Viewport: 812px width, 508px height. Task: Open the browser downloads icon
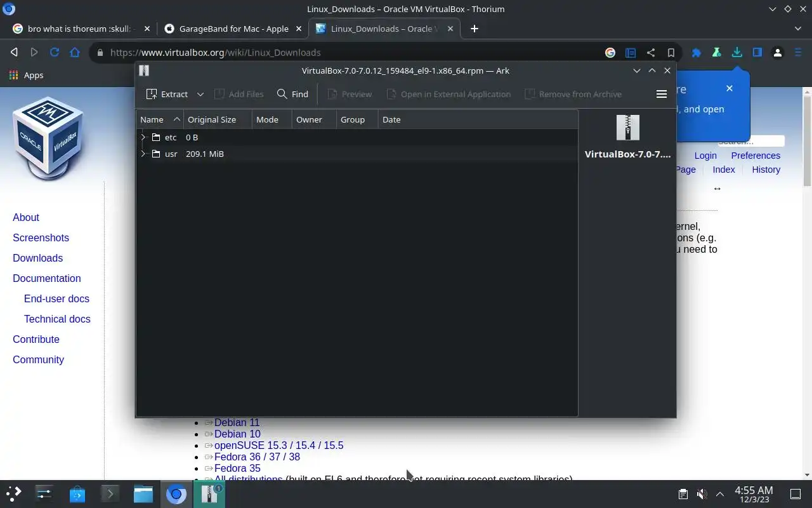(737, 53)
